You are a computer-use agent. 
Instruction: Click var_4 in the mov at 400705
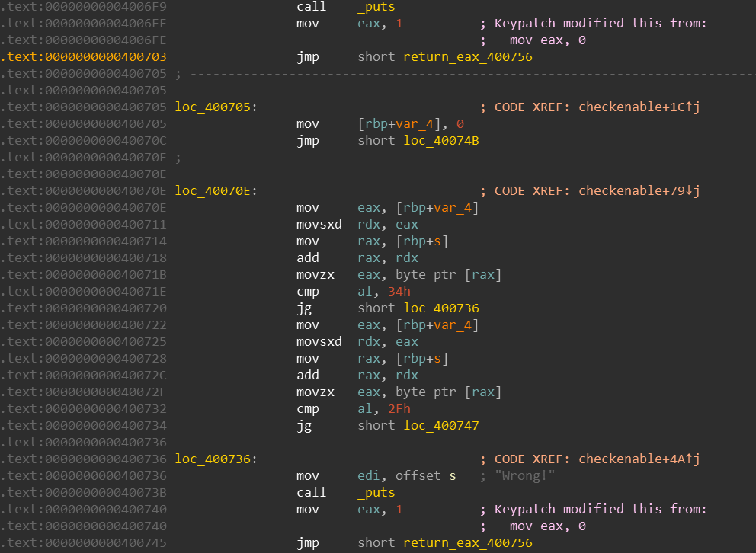tap(415, 124)
